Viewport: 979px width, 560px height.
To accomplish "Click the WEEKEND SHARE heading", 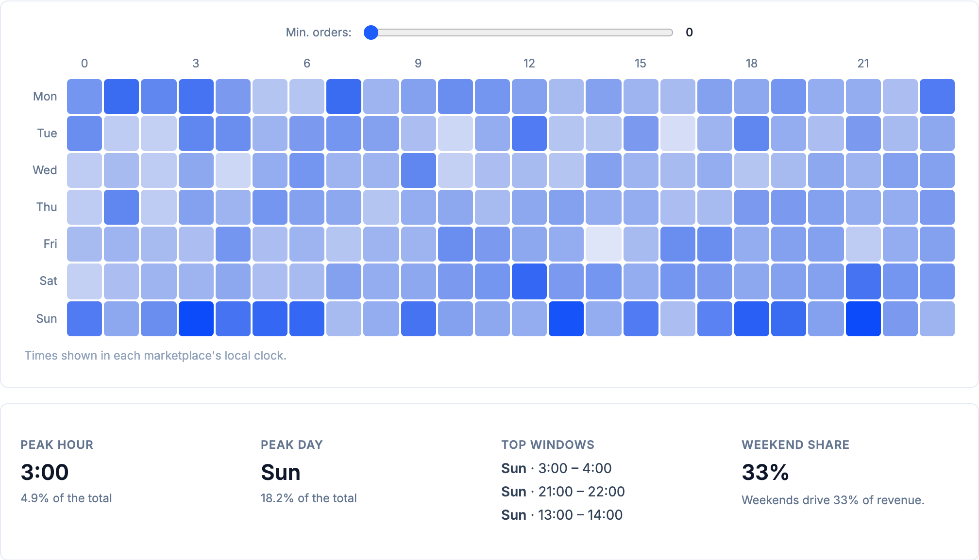I will point(795,445).
